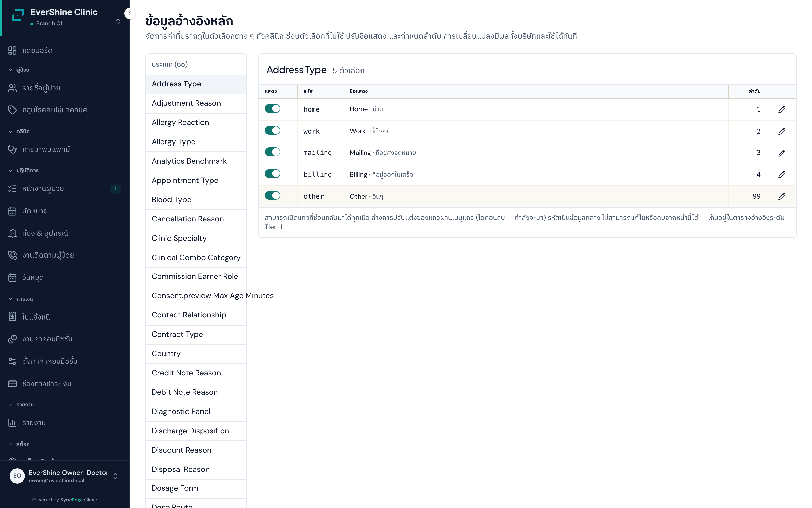Screen dimensions: 812x508
Task: Click the phone icon for patient follow-up
Action: click(12, 255)
